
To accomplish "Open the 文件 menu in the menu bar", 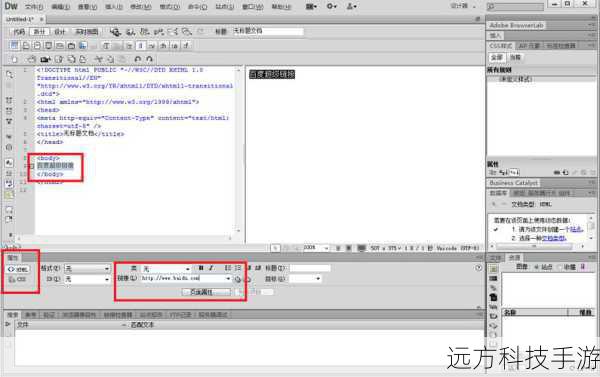I will [x=34, y=7].
